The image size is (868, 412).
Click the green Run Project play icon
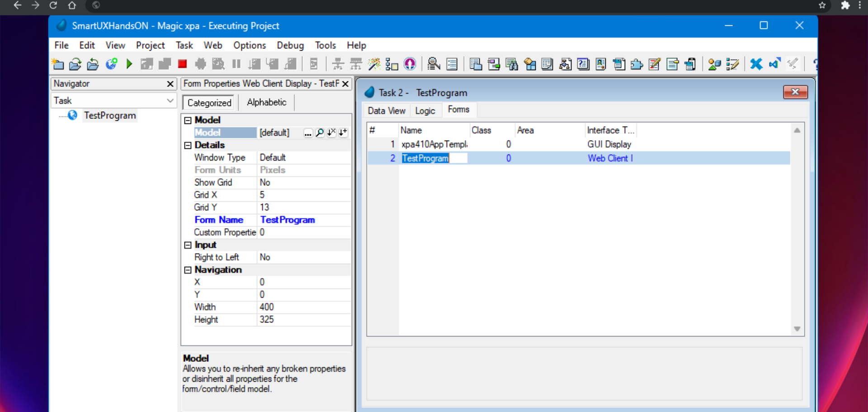129,64
